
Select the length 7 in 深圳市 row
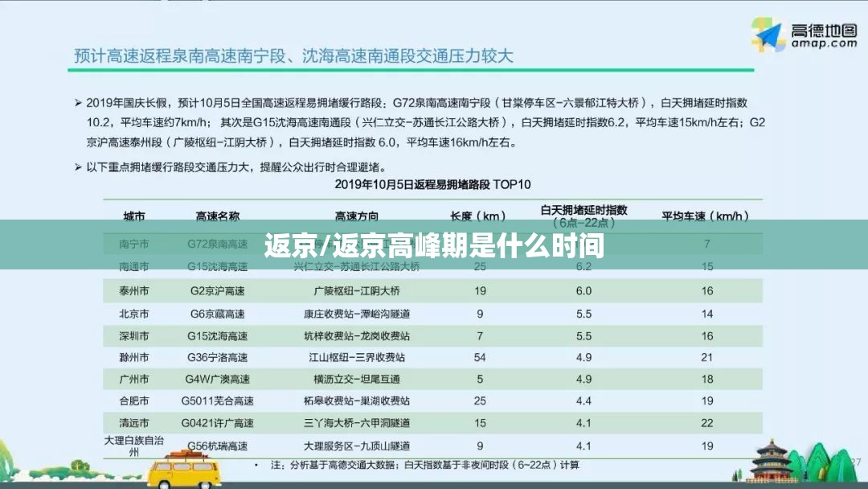pyautogui.click(x=480, y=336)
